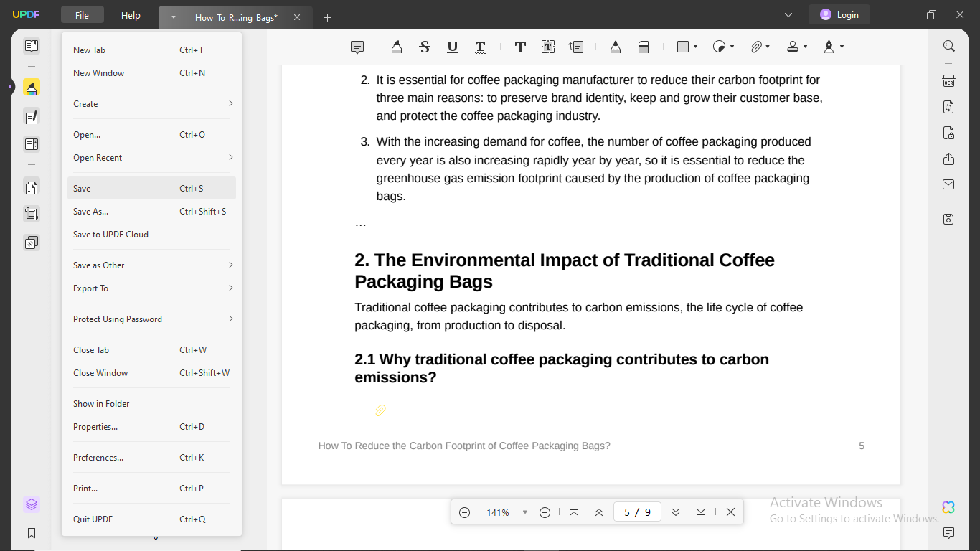980x551 pixels.
Task: Expand the Open Recent submenu
Action: (x=151, y=157)
